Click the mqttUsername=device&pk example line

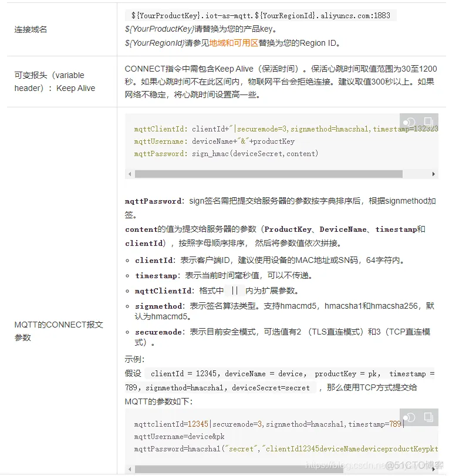click(x=180, y=437)
